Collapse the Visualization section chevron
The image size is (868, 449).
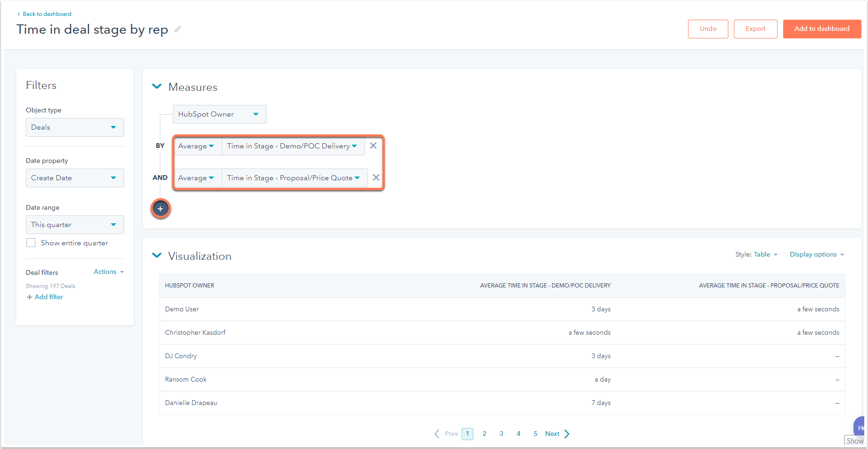pos(157,256)
